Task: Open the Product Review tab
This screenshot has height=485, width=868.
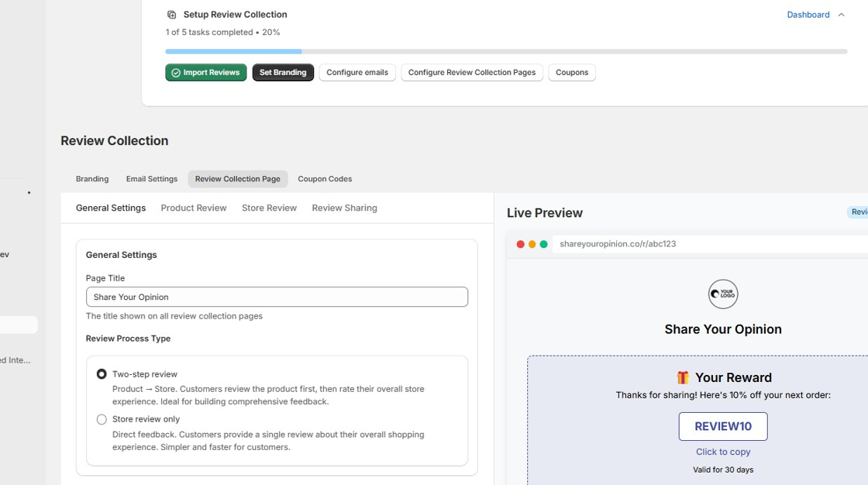Action: (x=193, y=208)
